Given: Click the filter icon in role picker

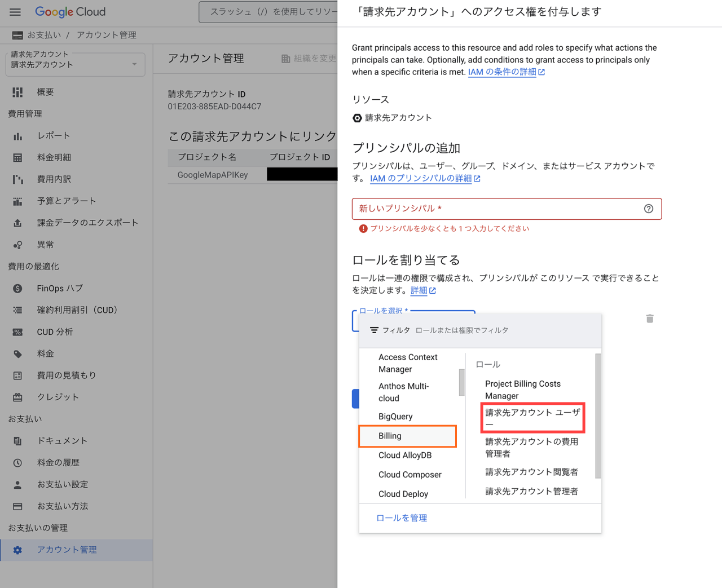Looking at the screenshot, I should (374, 330).
